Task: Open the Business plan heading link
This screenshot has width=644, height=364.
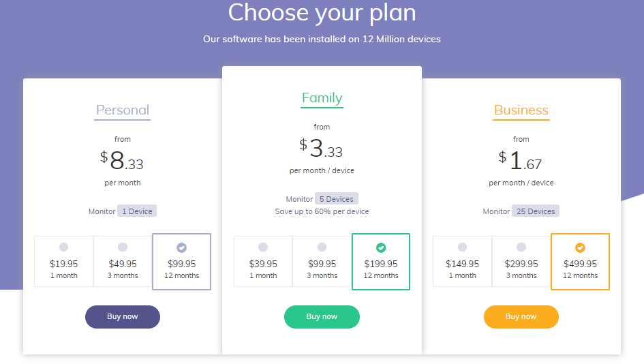Action: click(x=521, y=110)
